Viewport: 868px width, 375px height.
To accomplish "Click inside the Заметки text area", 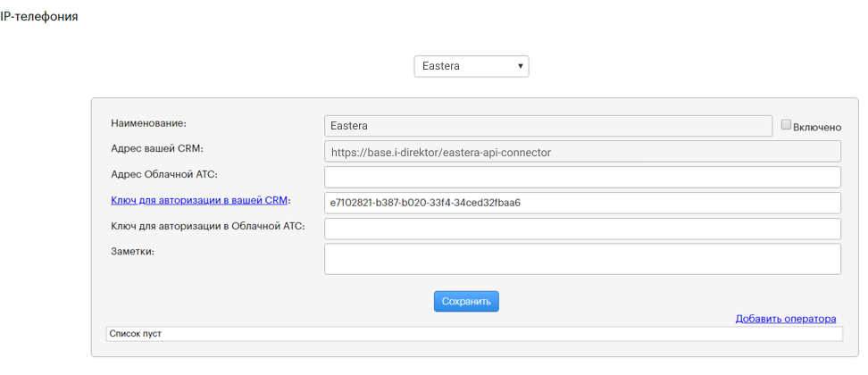I will [581, 259].
